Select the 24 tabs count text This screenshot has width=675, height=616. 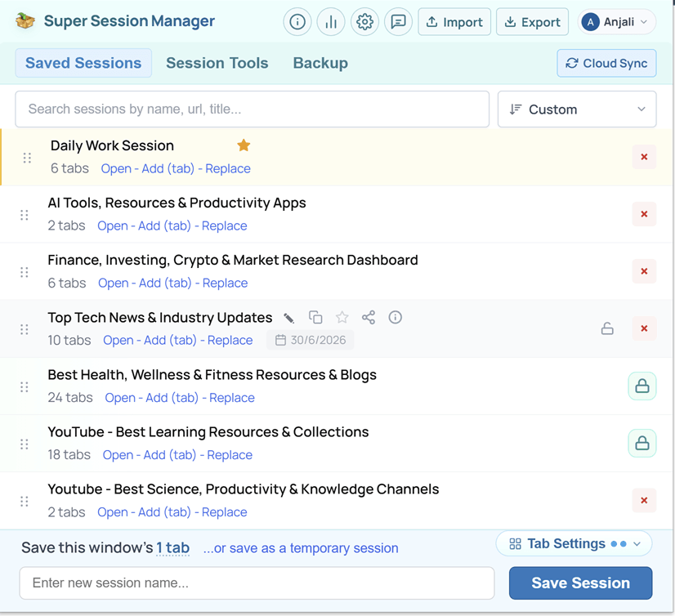(70, 398)
